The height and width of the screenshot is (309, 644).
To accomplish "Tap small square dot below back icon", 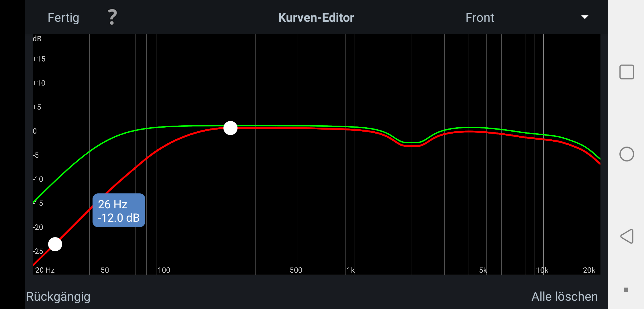I will [626, 290].
